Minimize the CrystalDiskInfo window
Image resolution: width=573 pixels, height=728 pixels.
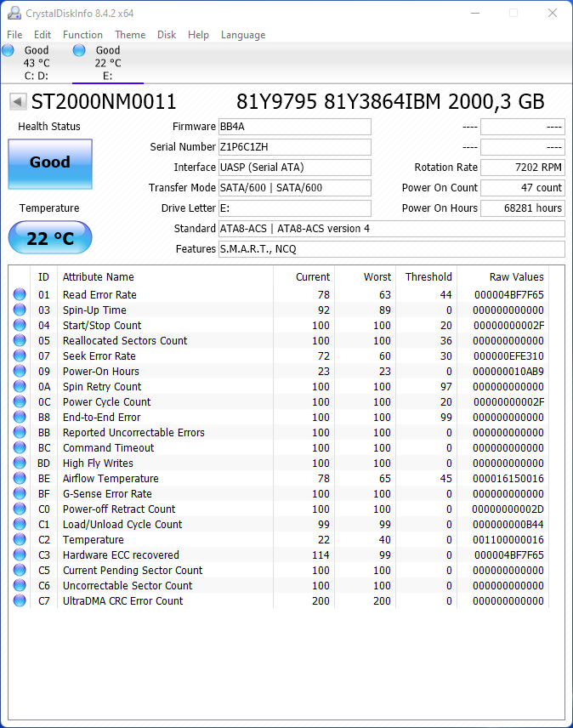475,13
